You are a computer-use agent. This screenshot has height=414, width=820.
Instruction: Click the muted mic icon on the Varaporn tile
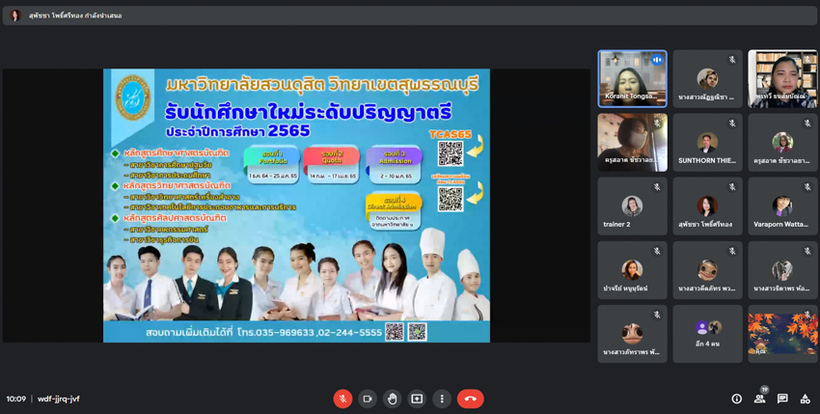click(807, 187)
